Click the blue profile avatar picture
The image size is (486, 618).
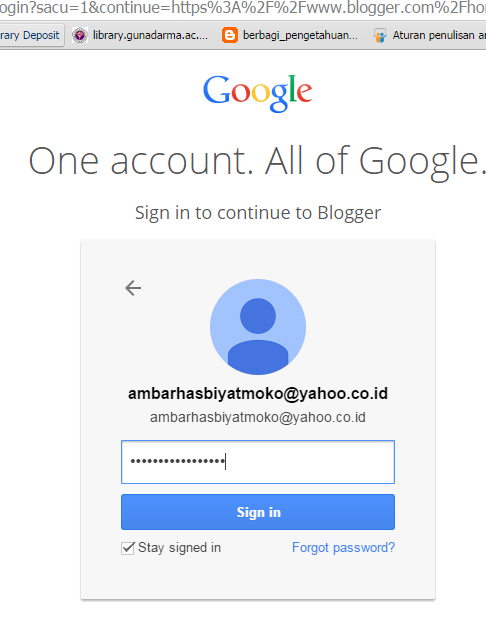pos(258,327)
